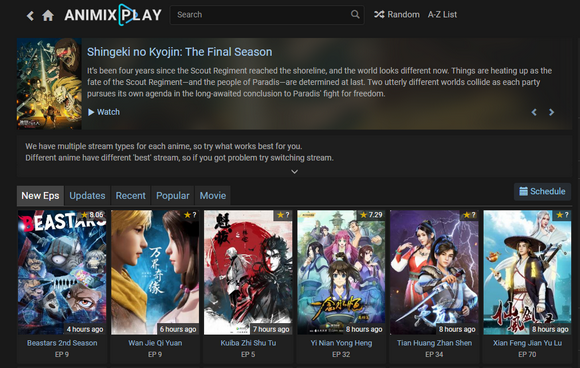Open Shingeki no Kyojin: The Final Season title
The image size is (580, 368).
(179, 52)
